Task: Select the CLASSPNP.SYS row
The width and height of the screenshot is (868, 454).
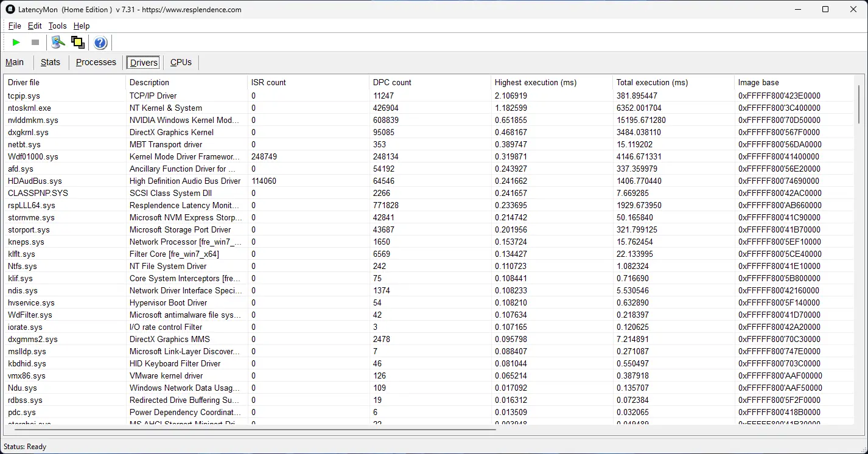Action: pyautogui.click(x=429, y=193)
